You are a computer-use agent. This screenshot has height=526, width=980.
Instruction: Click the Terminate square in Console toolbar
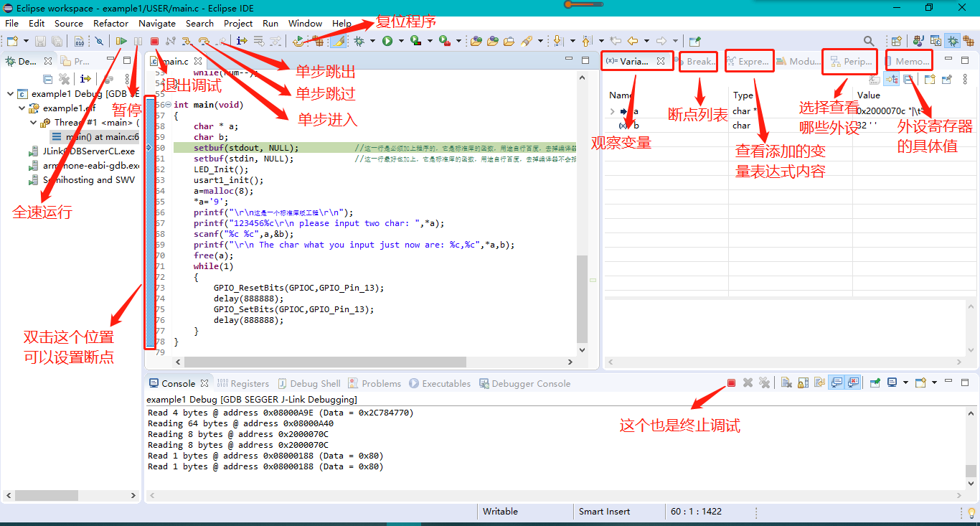click(731, 383)
